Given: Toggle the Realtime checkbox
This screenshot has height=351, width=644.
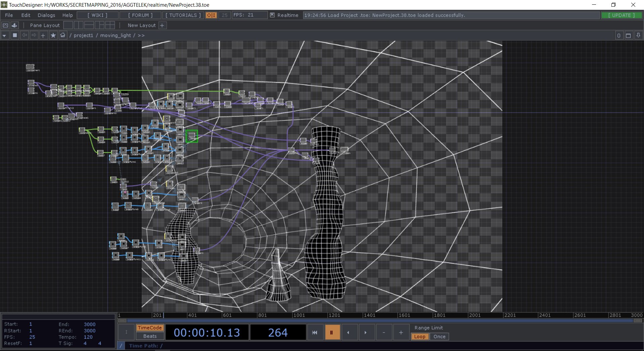Looking at the screenshot, I should click(272, 15).
